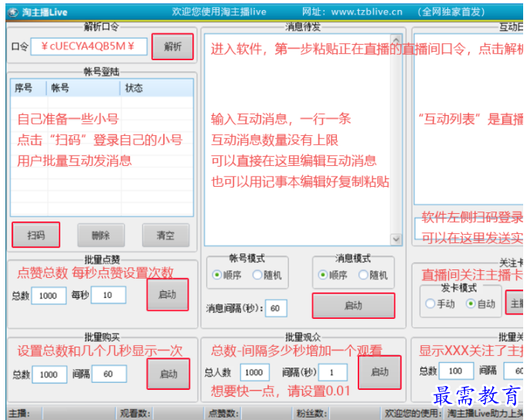
Task: Select 随机 in 帐号模式
Action: pos(267,275)
